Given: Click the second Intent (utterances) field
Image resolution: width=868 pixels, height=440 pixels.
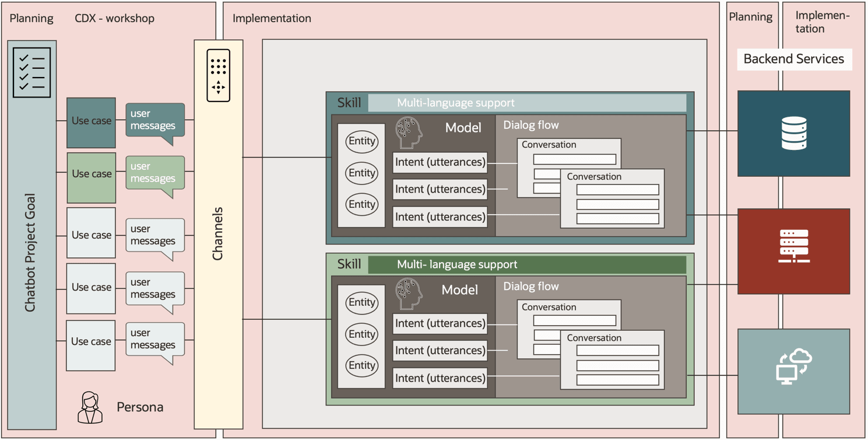Looking at the screenshot, I should [440, 188].
